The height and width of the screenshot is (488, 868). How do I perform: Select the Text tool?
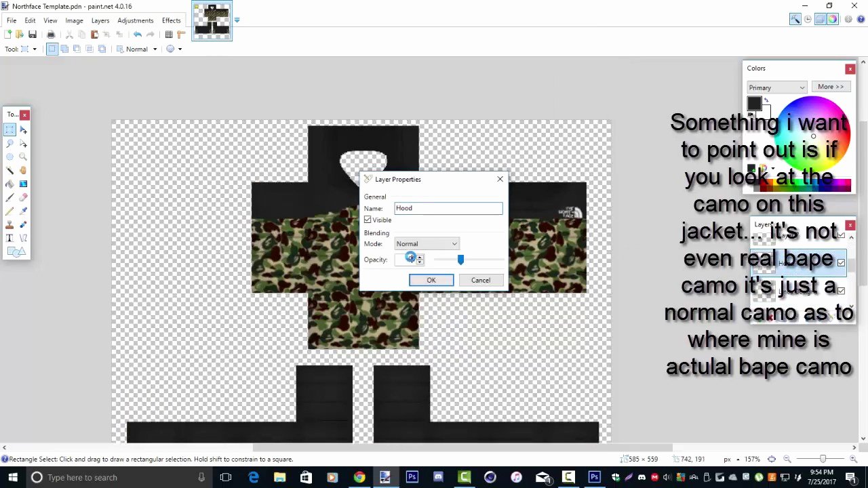(x=9, y=238)
